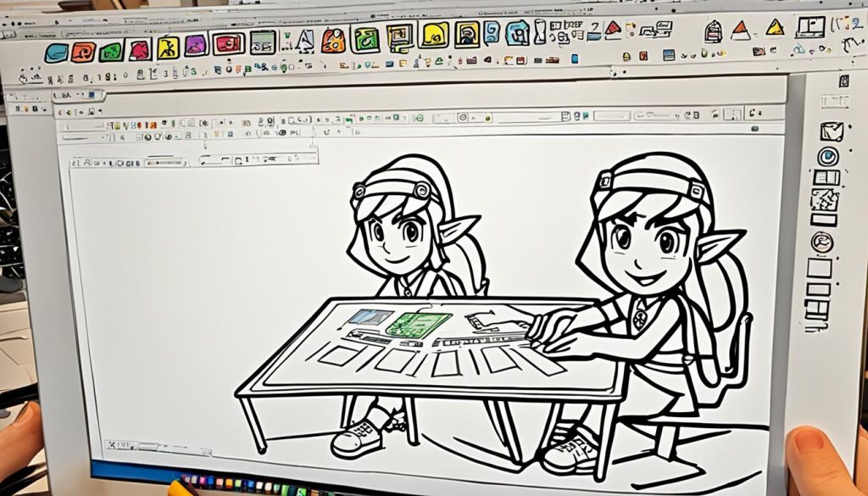Open the monitor outline icon at top right
Image resolution: width=868 pixels, height=496 pixels.
(x=810, y=26)
